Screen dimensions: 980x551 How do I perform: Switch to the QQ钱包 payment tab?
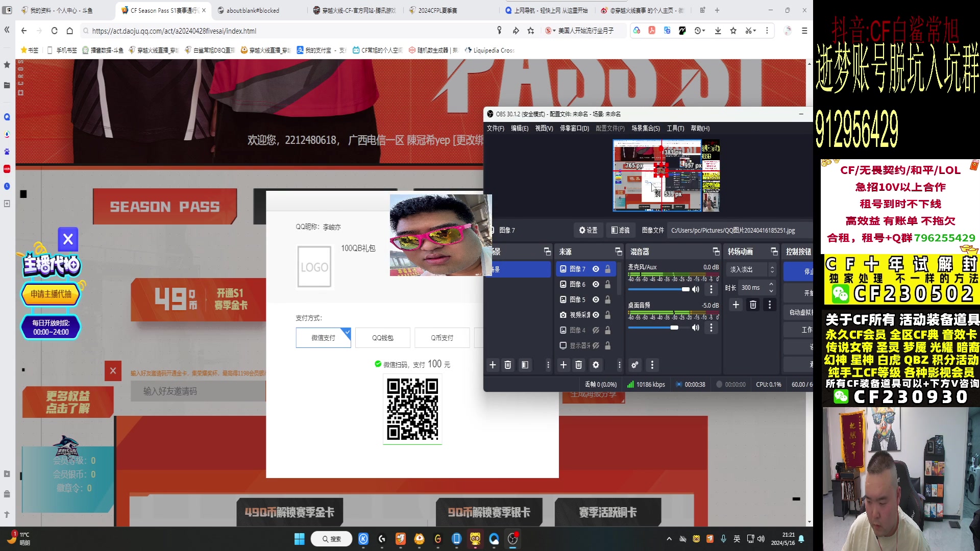click(382, 337)
